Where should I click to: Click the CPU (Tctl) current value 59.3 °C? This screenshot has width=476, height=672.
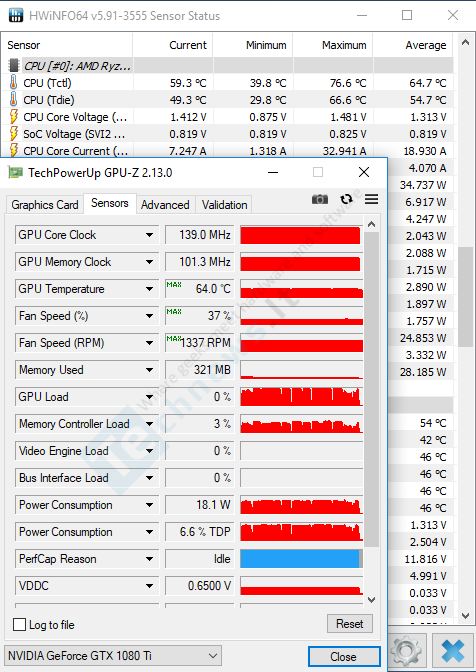pyautogui.click(x=188, y=83)
